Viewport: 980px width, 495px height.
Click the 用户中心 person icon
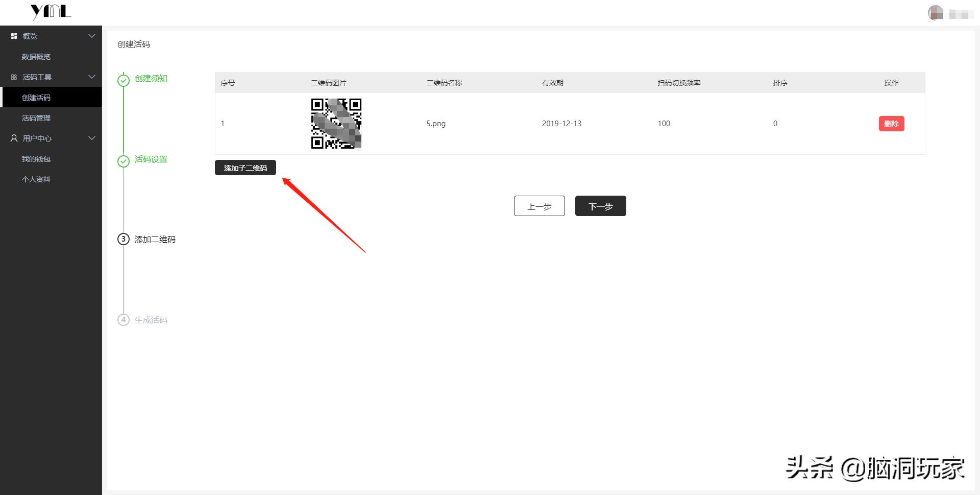pos(14,138)
